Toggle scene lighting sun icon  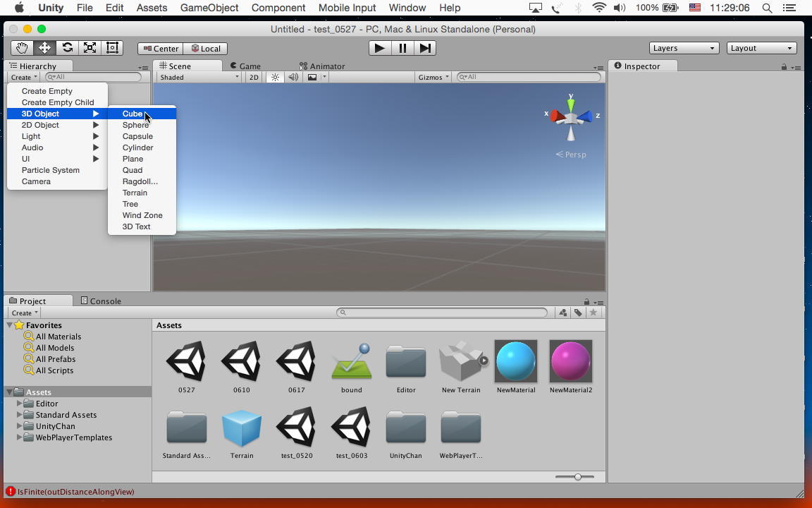pos(275,77)
